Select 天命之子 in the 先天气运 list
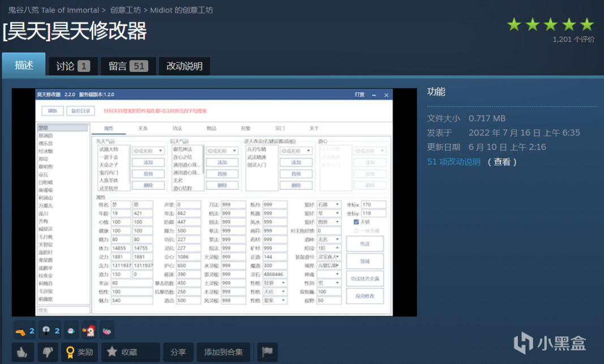 109,165
